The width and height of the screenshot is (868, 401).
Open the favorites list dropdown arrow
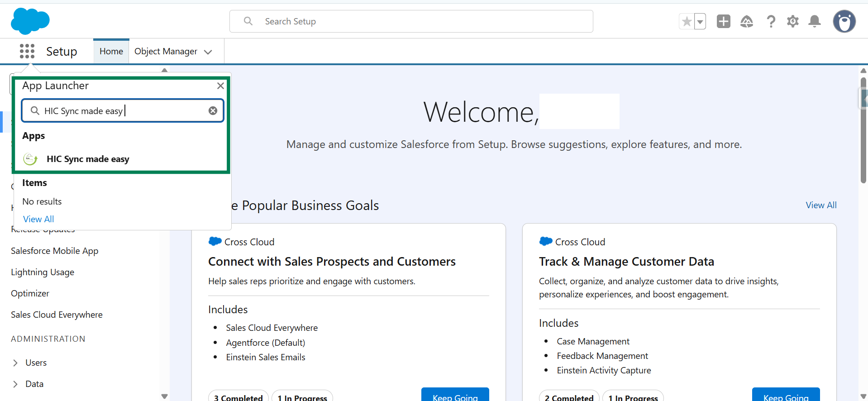coord(700,21)
